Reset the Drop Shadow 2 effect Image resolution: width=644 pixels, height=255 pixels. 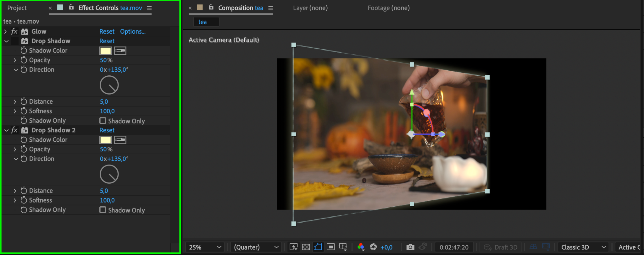[107, 130]
